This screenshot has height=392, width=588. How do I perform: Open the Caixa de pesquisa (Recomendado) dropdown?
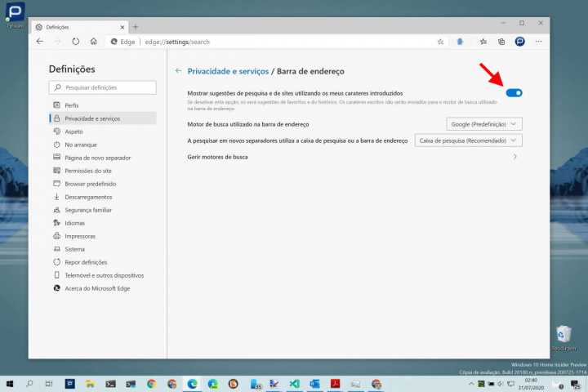tap(468, 140)
